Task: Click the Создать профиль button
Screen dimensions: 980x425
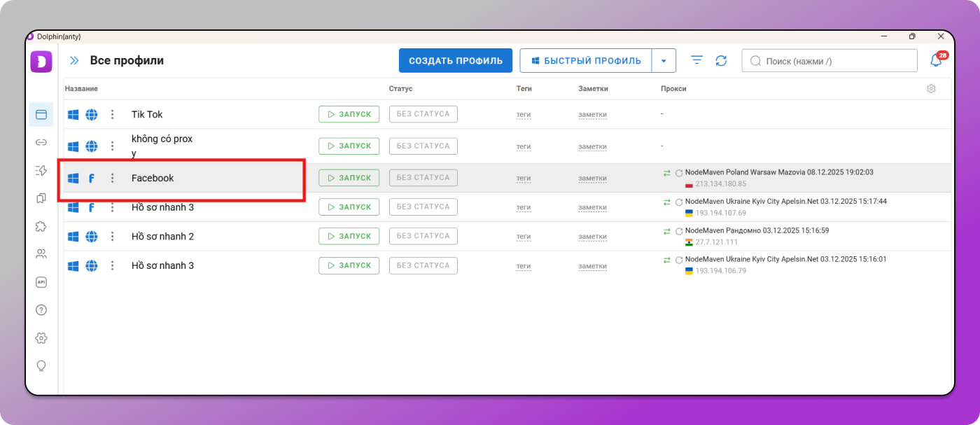Action: 455,61
